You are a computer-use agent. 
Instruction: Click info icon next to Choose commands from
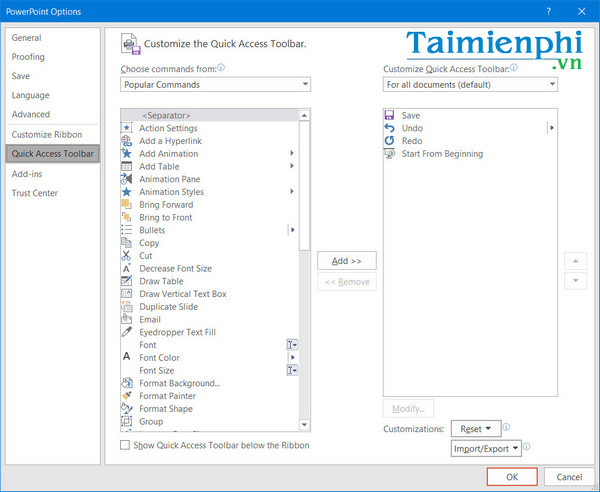coord(221,68)
